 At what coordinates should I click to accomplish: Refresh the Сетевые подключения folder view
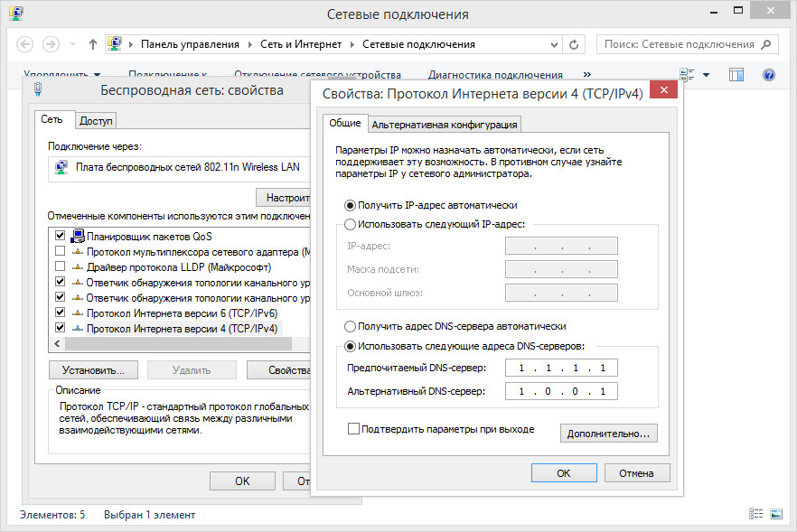574,45
